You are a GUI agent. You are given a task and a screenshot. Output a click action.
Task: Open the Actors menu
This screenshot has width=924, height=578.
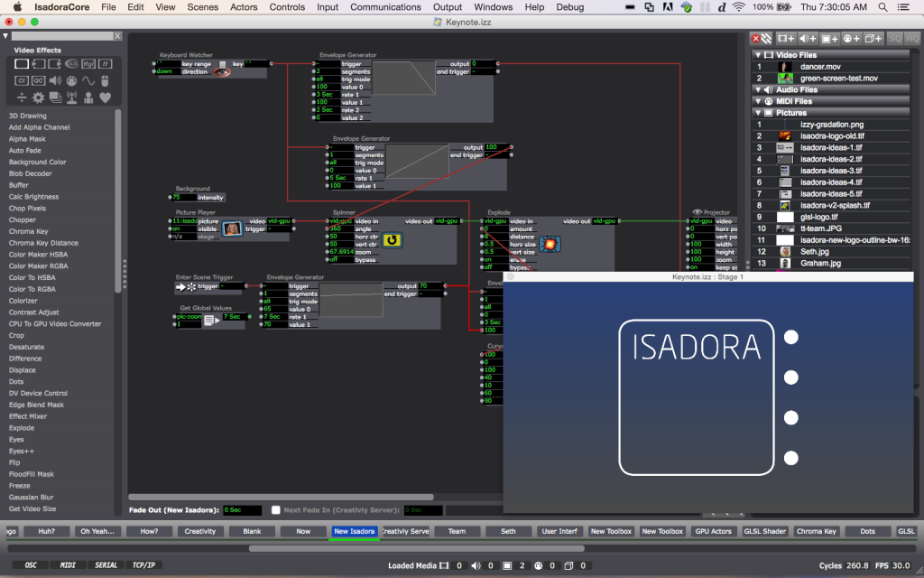tap(244, 7)
